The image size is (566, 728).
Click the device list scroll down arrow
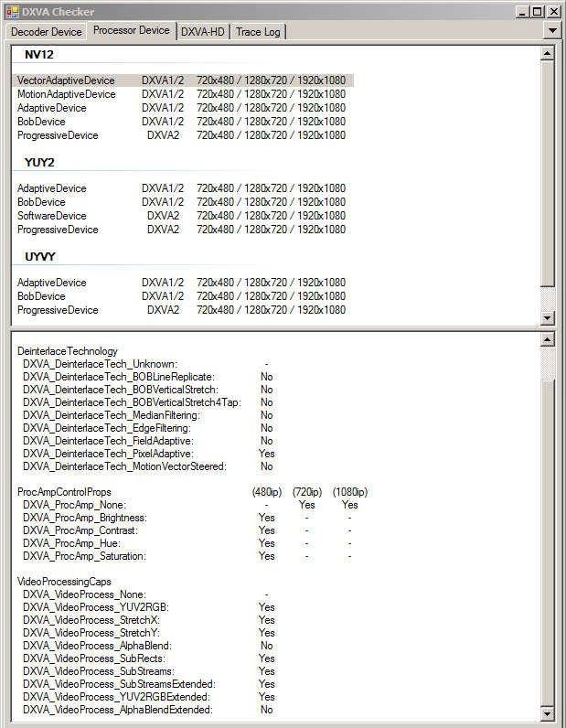(548, 318)
